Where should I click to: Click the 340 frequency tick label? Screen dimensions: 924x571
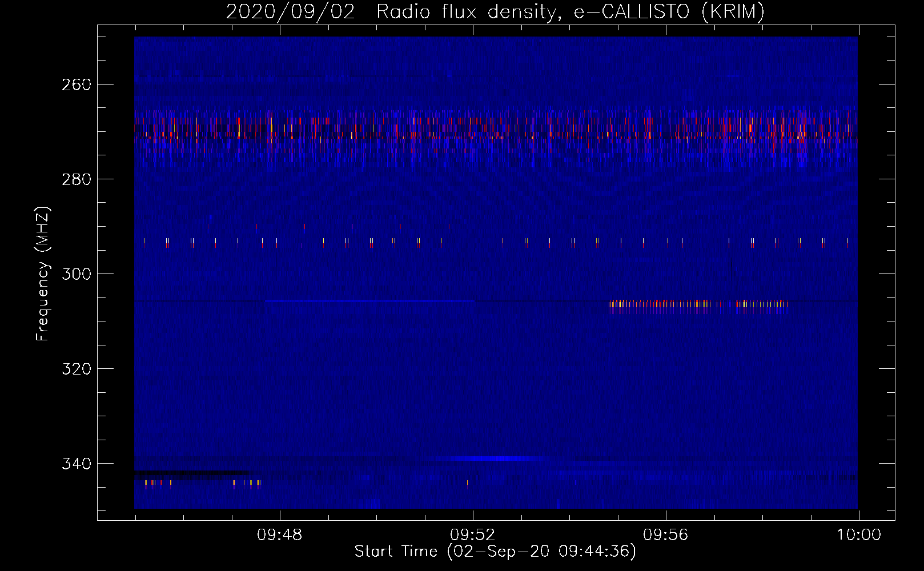pos(76,464)
